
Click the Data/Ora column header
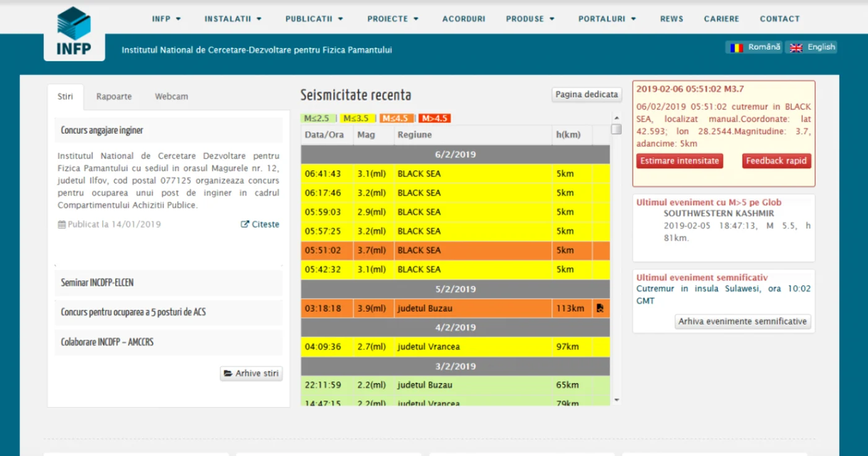[x=327, y=135]
